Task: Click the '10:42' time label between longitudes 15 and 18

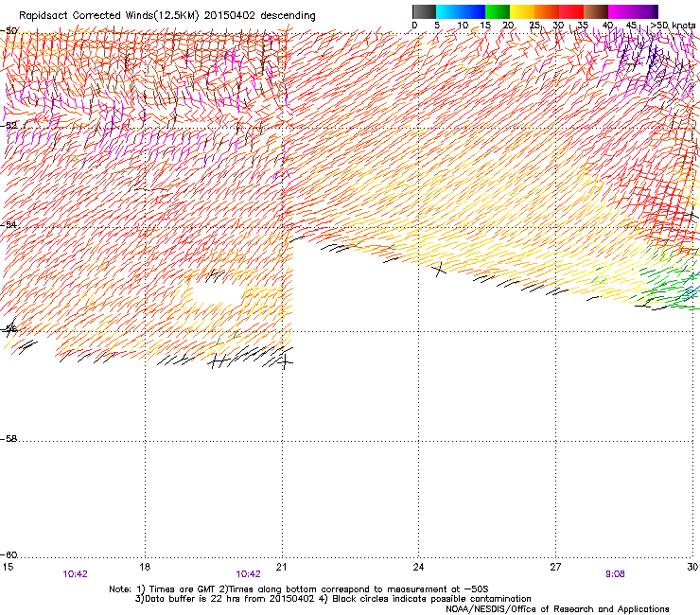Action: (x=75, y=574)
